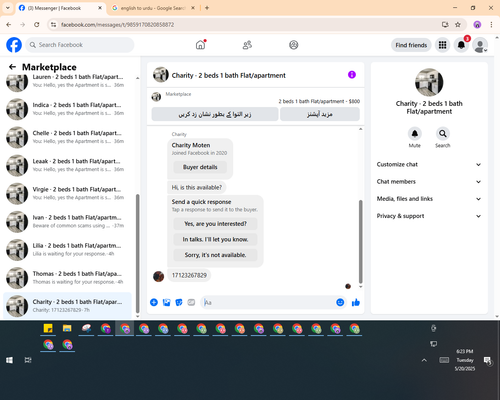The width and height of the screenshot is (500, 400).
Task: Send quick response Sorry, it's not available.
Action: pos(215,255)
